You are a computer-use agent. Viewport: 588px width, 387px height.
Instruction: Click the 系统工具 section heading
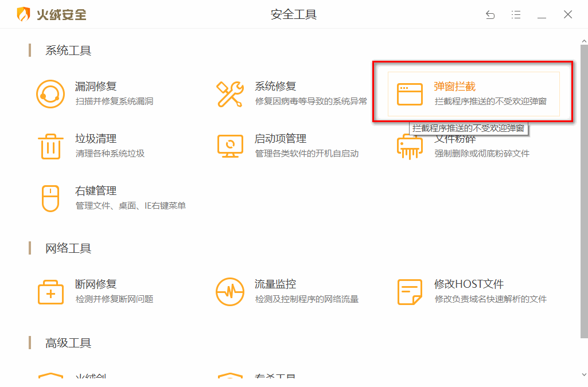[68, 50]
